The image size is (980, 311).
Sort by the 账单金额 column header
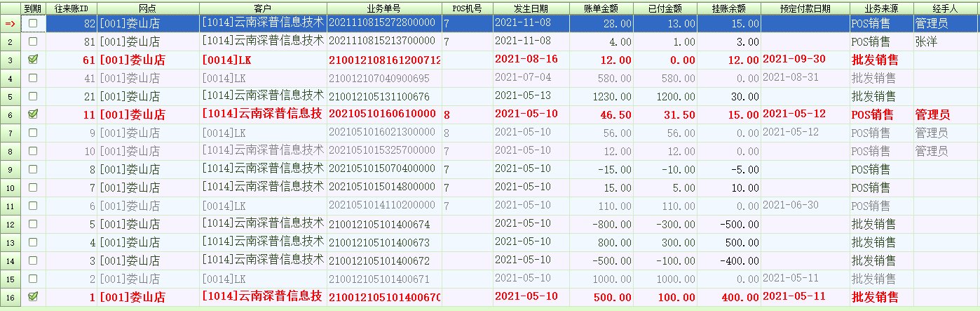click(601, 8)
